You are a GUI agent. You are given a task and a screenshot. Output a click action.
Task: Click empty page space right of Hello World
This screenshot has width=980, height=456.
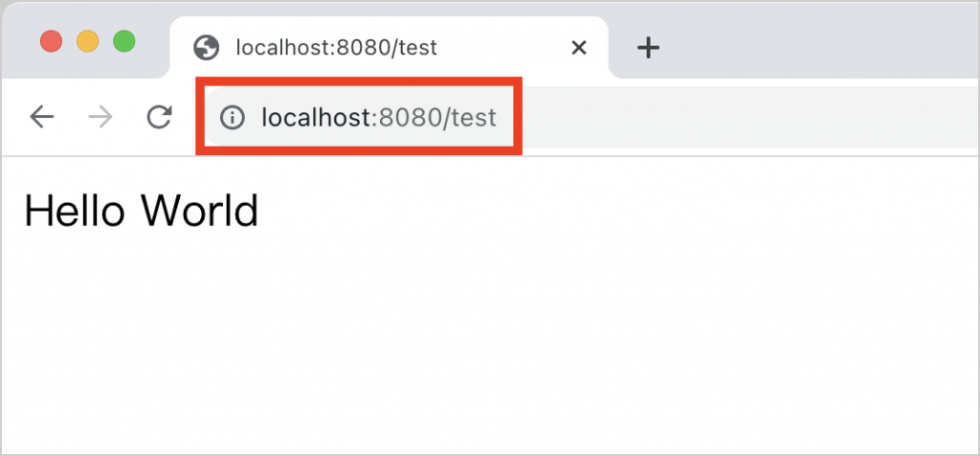(x=622, y=211)
